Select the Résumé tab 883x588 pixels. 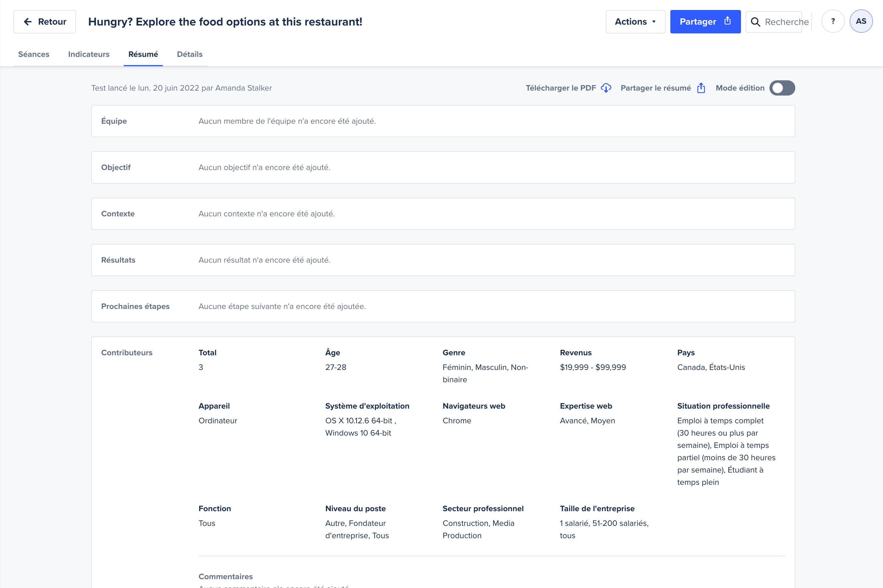[143, 55]
